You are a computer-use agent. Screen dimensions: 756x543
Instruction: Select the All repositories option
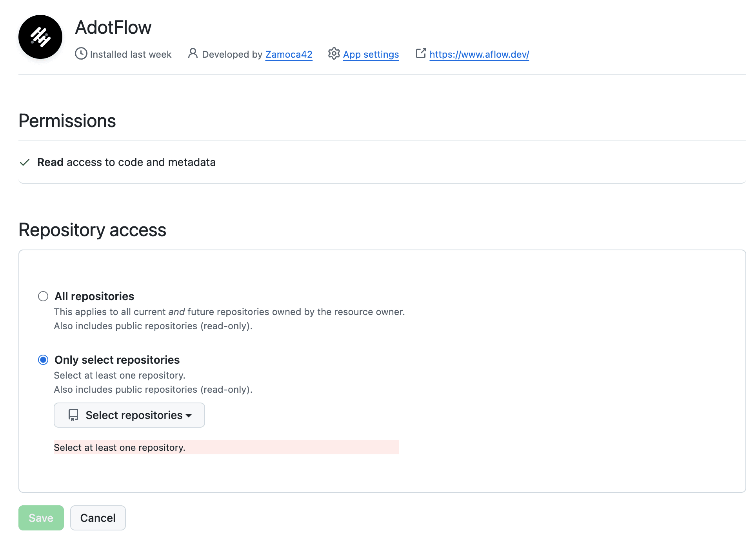pyautogui.click(x=43, y=296)
